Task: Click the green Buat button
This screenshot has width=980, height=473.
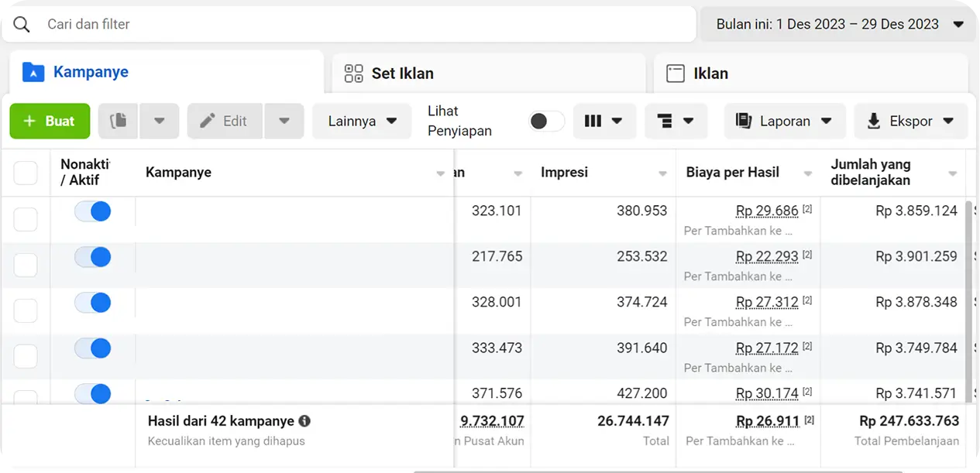Action: (x=50, y=122)
